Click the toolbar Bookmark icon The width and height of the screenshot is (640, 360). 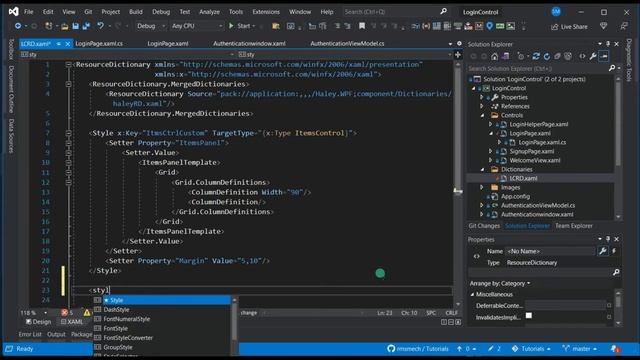coord(362,26)
